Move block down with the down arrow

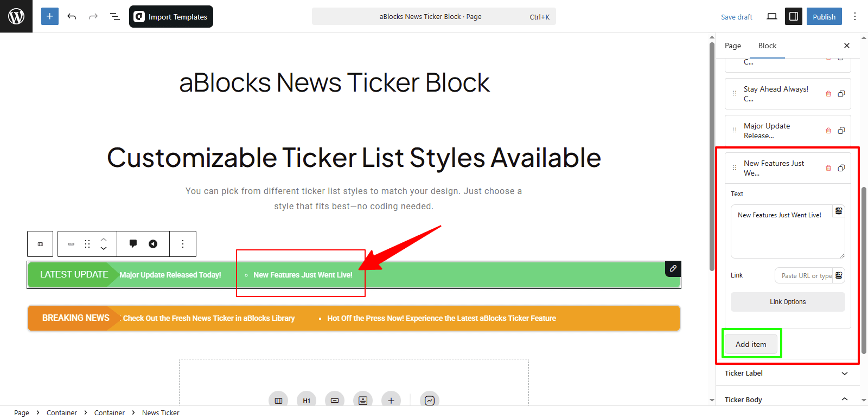[104, 249]
